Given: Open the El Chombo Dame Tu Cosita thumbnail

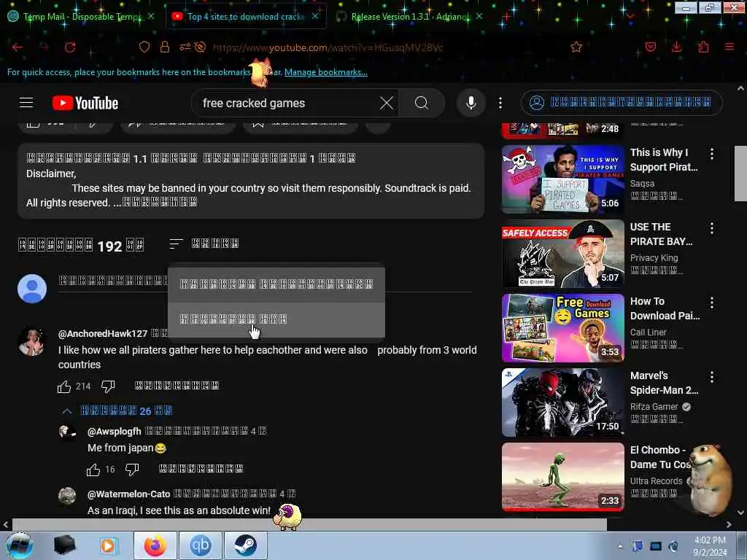Looking at the screenshot, I should tap(563, 477).
